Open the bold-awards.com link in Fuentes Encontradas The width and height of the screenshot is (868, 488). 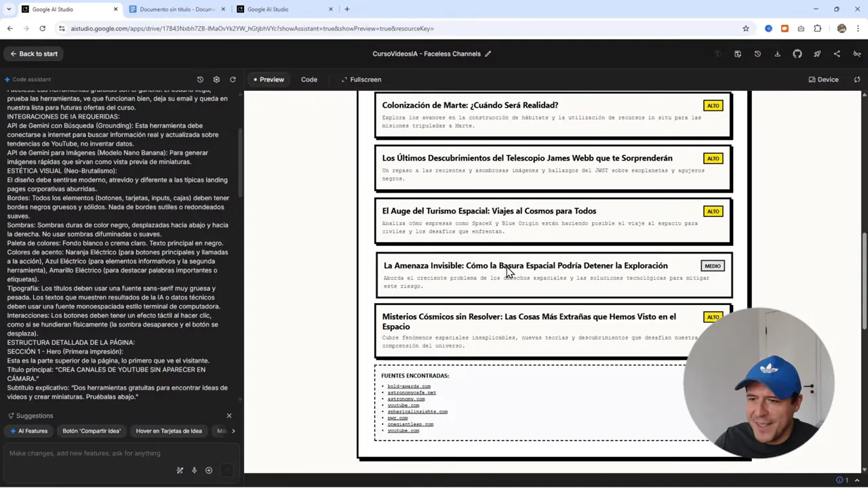[x=408, y=386]
